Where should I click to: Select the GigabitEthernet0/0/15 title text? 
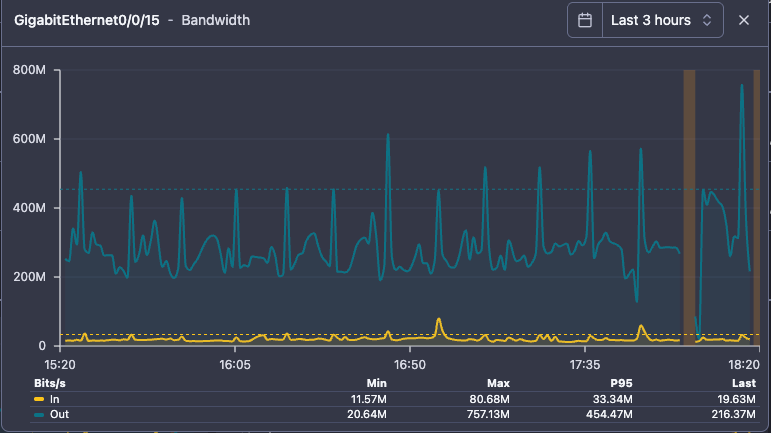coord(87,20)
